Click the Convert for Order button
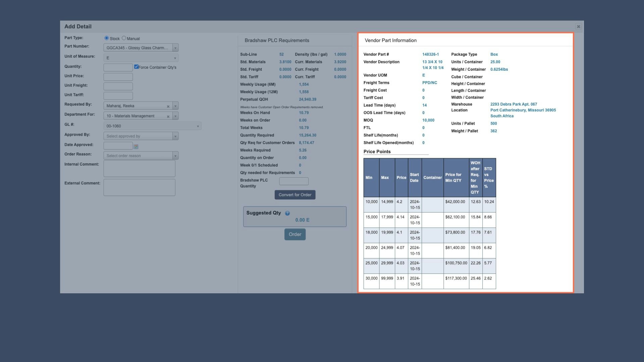Image resolution: width=644 pixels, height=362 pixels. 295,195
